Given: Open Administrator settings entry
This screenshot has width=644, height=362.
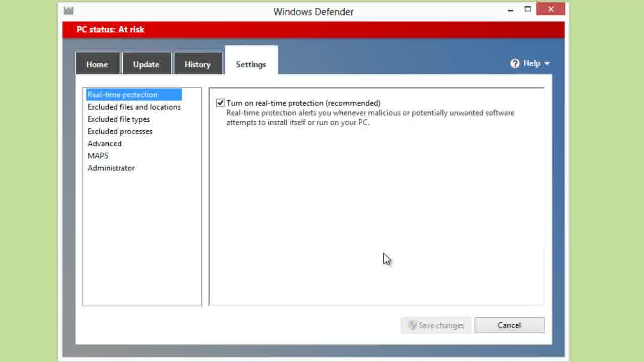Looking at the screenshot, I should click(x=111, y=168).
